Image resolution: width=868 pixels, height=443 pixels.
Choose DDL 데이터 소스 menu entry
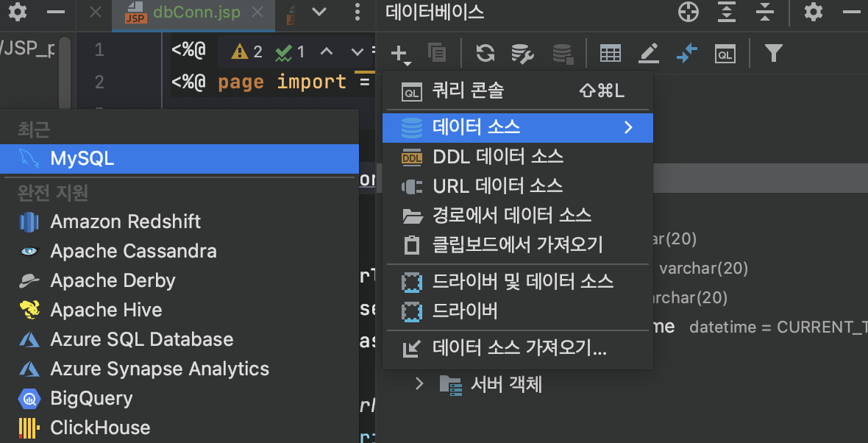pyautogui.click(x=518, y=157)
